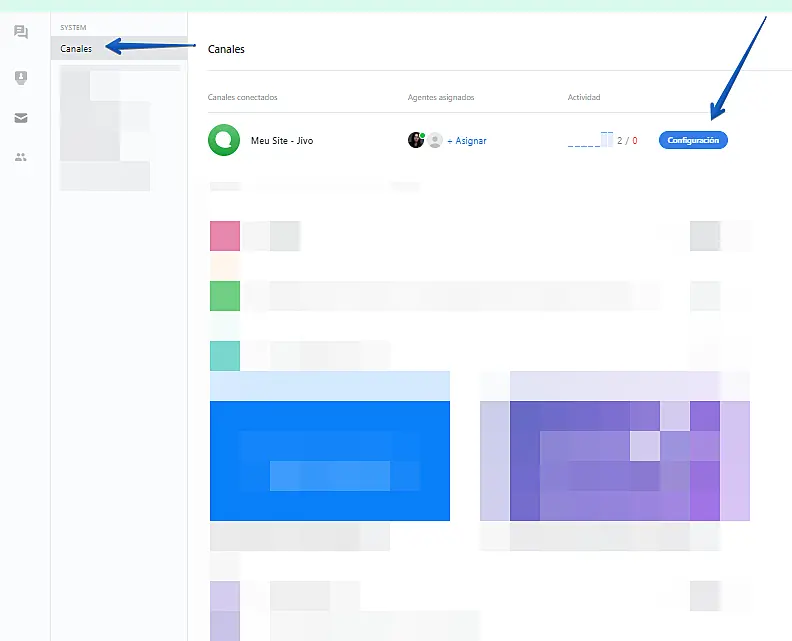
Task: Click the green Jivo channel logo
Action: pyautogui.click(x=224, y=140)
